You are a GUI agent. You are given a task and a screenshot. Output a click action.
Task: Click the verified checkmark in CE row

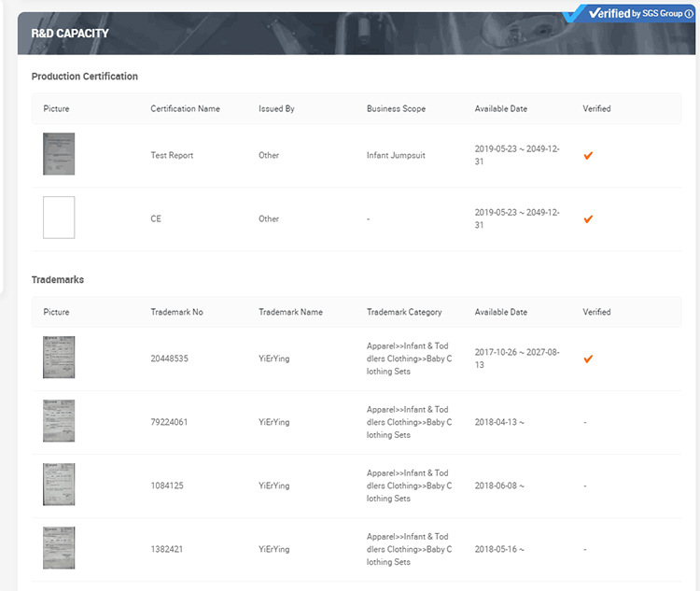(588, 218)
